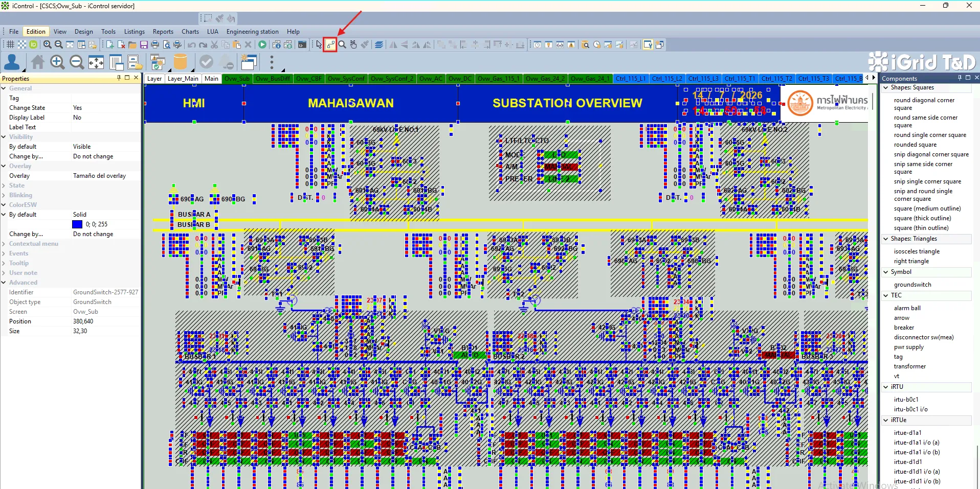Select the arrow pointer tool
Image resolution: width=980 pixels, height=489 pixels.
(319, 45)
